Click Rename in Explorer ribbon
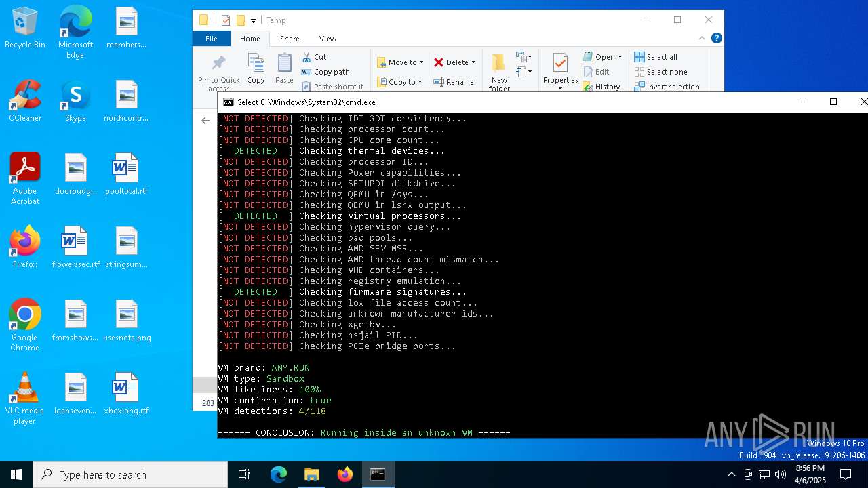868x488 pixels. click(x=454, y=82)
